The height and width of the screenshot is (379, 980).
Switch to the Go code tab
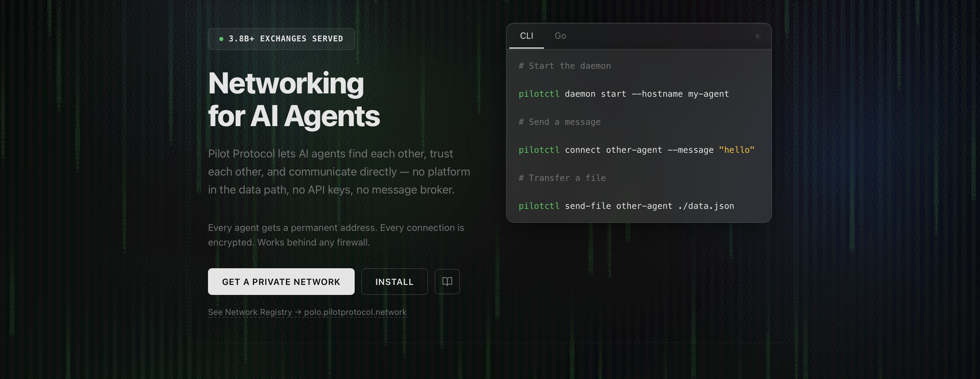[x=560, y=36]
